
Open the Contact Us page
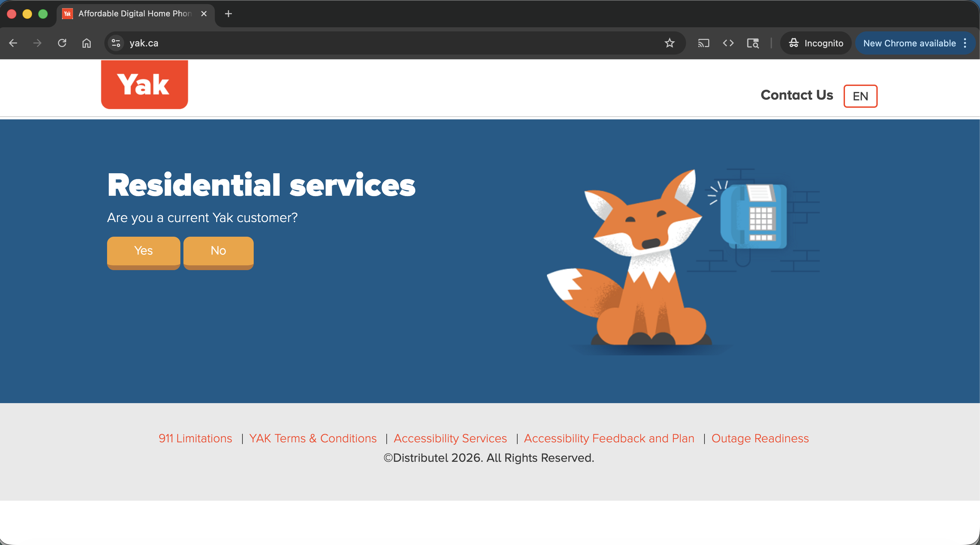click(797, 95)
